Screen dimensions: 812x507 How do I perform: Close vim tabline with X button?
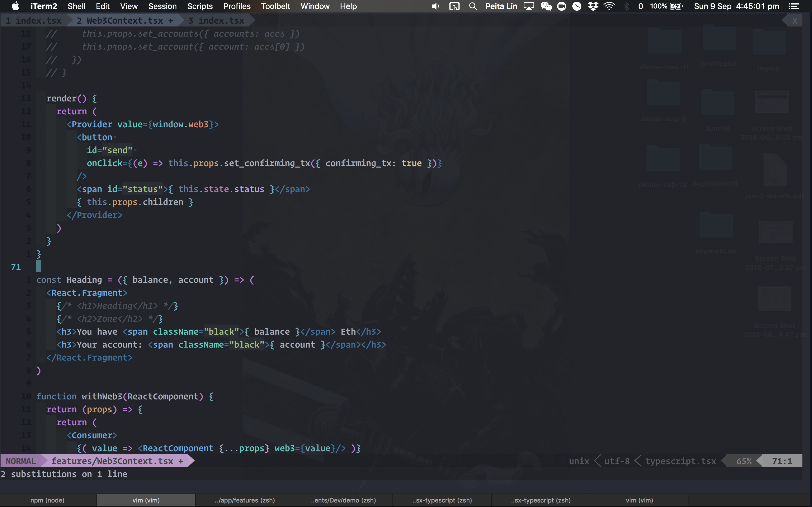[x=795, y=21]
